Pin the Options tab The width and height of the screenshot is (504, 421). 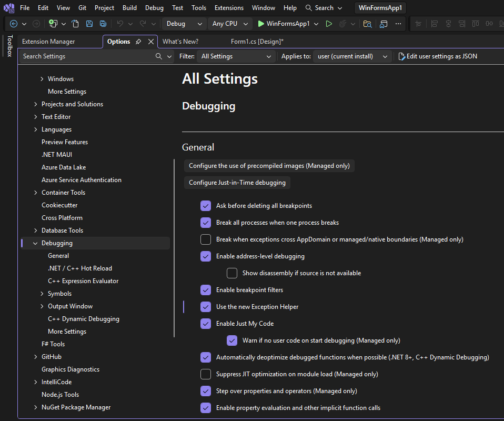tap(138, 42)
